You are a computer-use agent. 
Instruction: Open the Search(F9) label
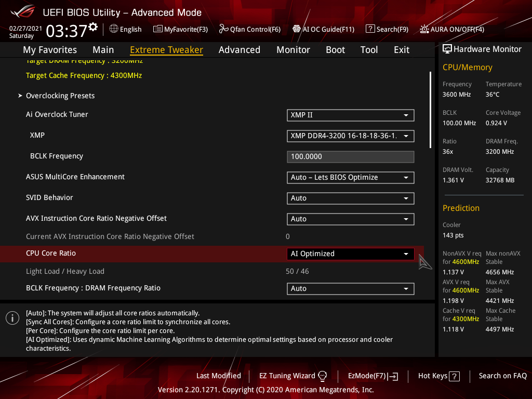coord(392,29)
